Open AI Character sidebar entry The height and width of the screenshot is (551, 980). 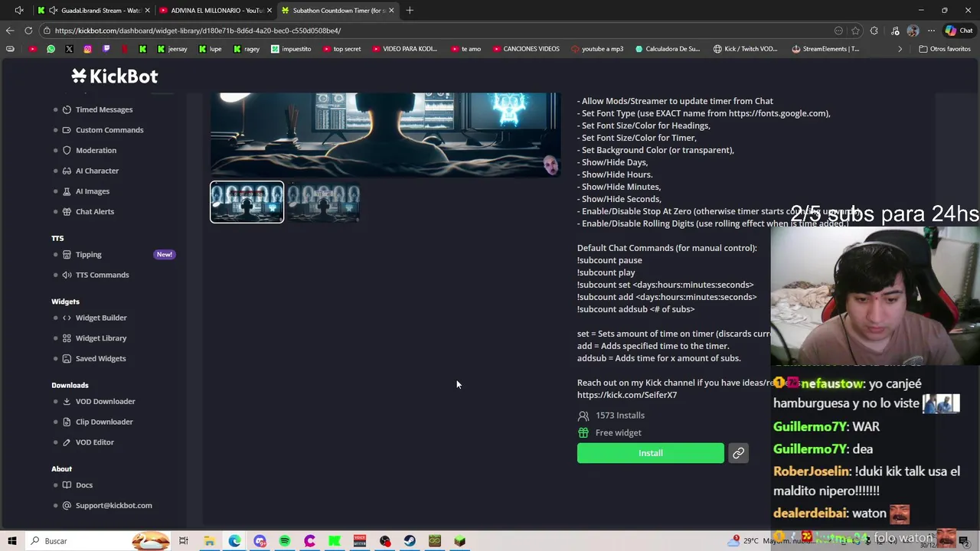tap(97, 171)
